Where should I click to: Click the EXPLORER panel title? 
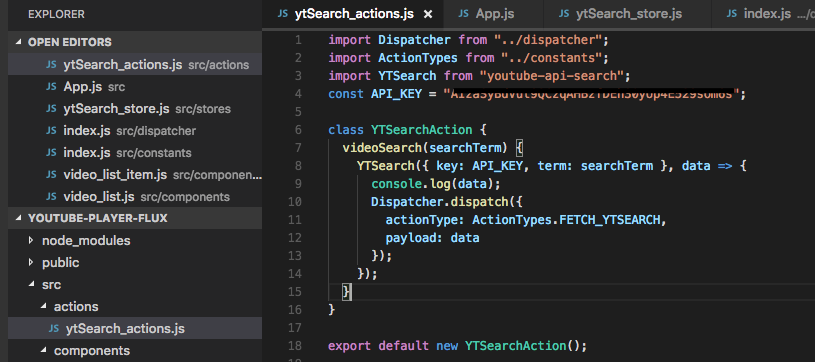[56, 15]
